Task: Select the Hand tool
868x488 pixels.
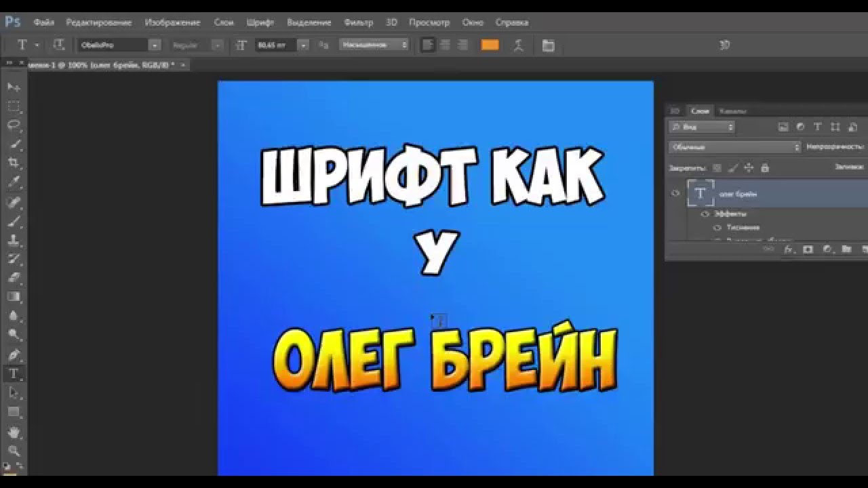Action: (14, 432)
